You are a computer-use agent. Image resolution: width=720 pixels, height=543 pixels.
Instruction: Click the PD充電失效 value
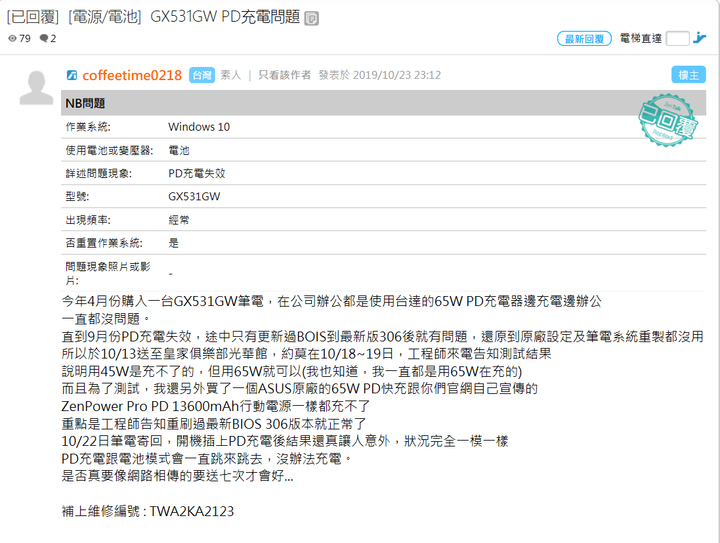point(197,173)
